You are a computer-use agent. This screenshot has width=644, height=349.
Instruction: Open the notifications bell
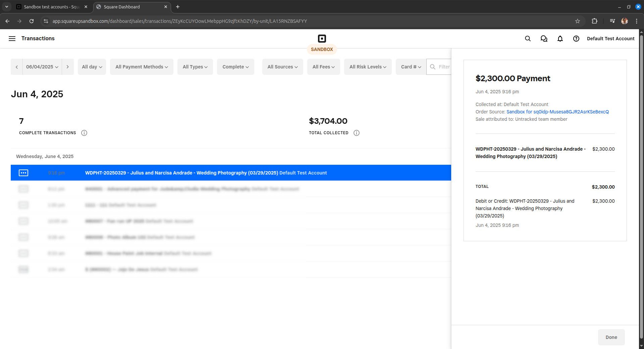pos(560,39)
